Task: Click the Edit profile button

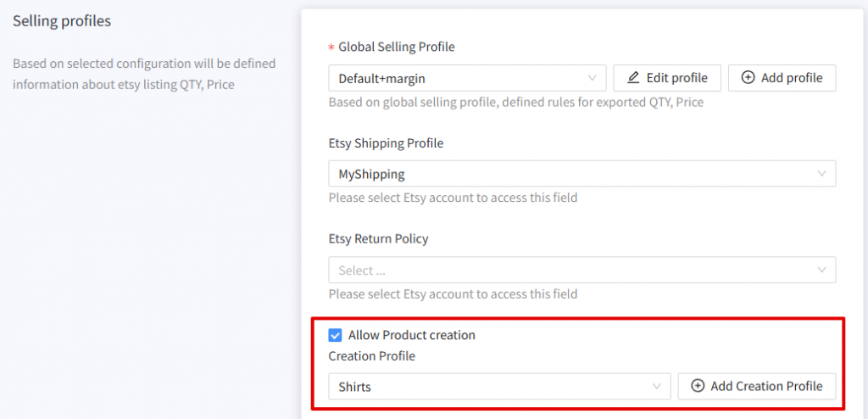Action: point(667,78)
